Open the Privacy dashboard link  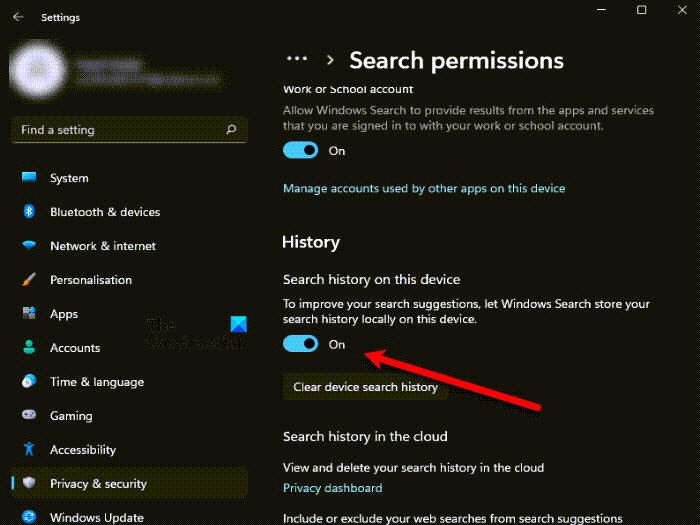click(333, 488)
